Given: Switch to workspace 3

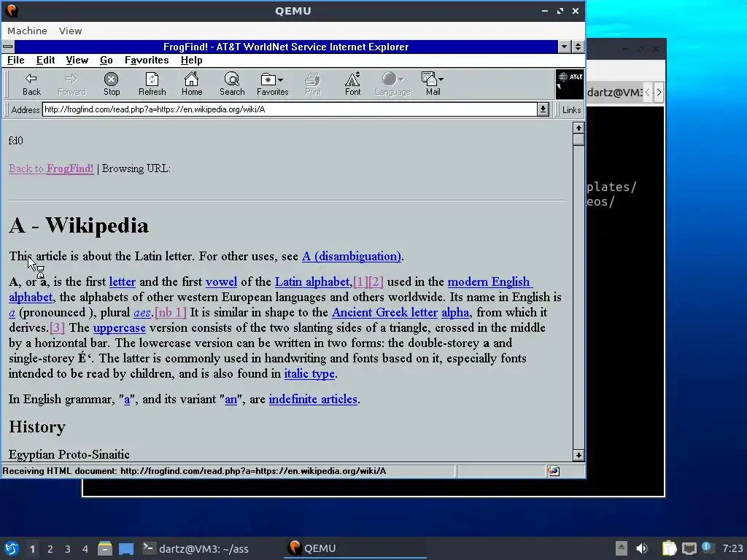Looking at the screenshot, I should point(68,549).
